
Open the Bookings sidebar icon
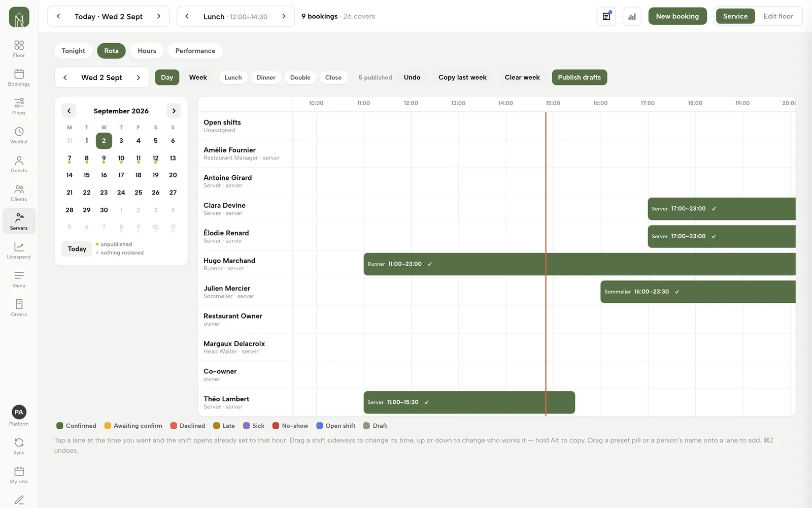coord(19,78)
